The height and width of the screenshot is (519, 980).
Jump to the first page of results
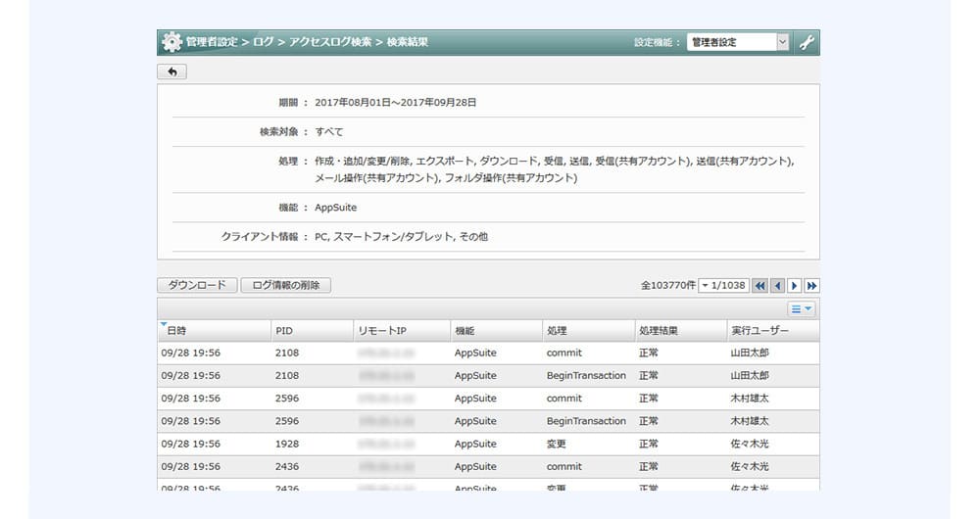click(759, 286)
